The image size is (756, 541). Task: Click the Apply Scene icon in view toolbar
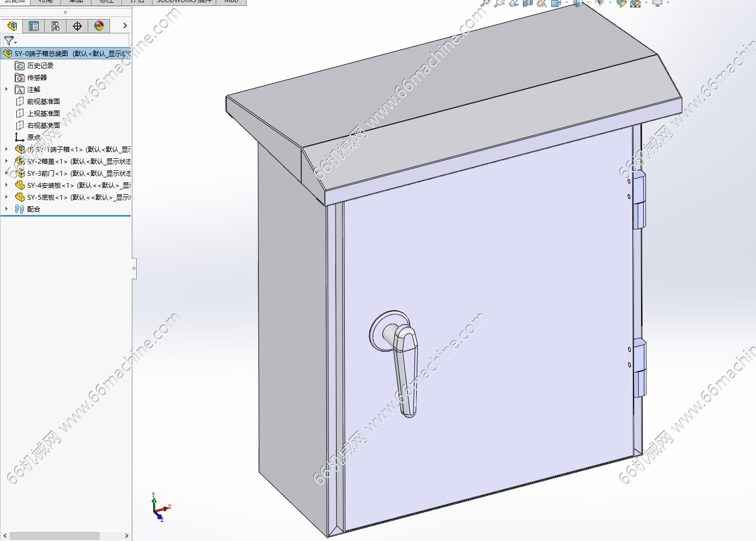[636, 3]
